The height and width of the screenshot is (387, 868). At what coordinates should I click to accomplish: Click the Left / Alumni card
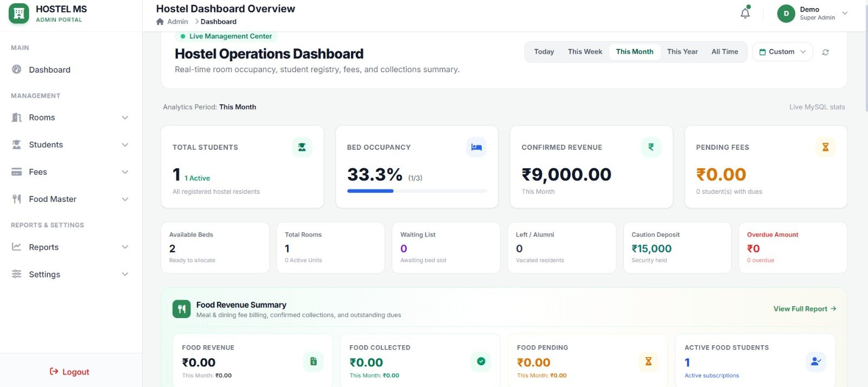click(561, 248)
